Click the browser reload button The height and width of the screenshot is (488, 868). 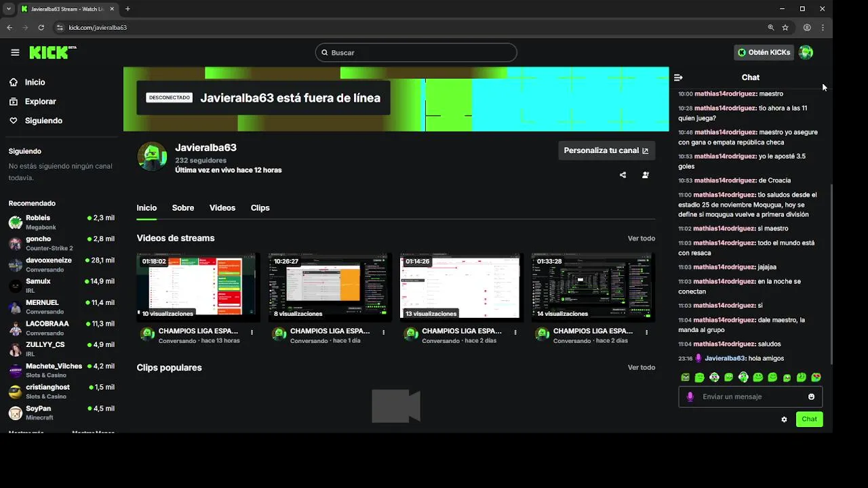tap(41, 28)
